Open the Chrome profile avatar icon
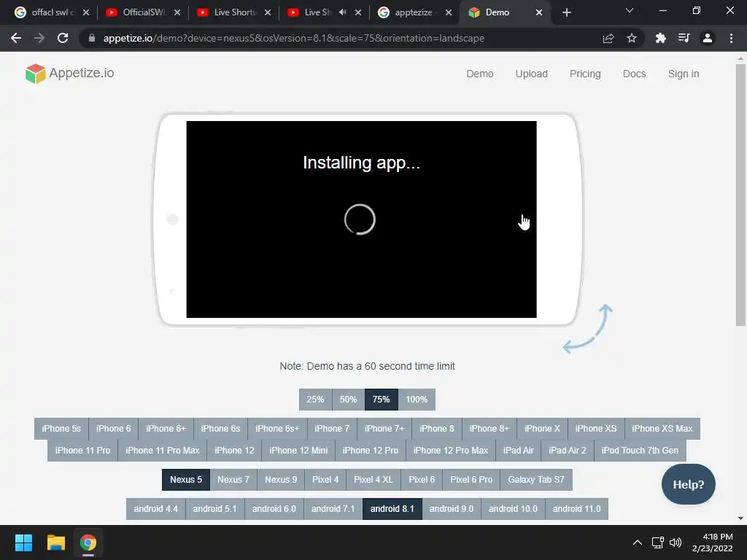 (x=708, y=38)
